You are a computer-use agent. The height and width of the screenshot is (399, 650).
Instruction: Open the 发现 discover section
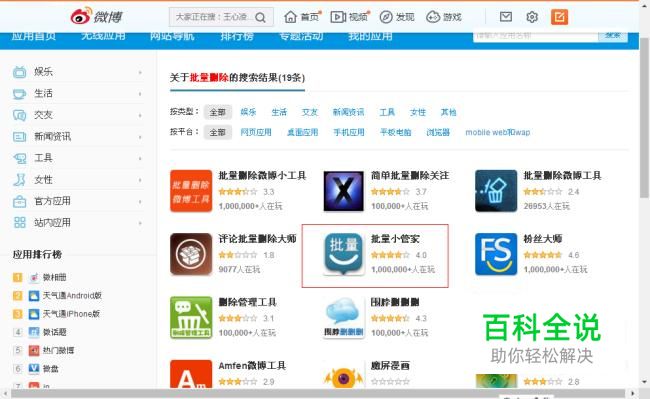[397, 17]
